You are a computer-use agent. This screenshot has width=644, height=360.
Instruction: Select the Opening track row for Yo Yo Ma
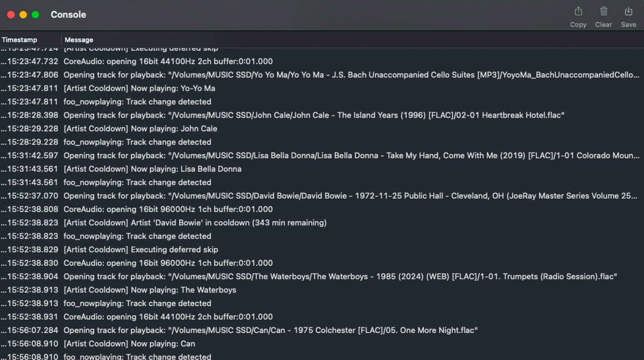(x=352, y=75)
